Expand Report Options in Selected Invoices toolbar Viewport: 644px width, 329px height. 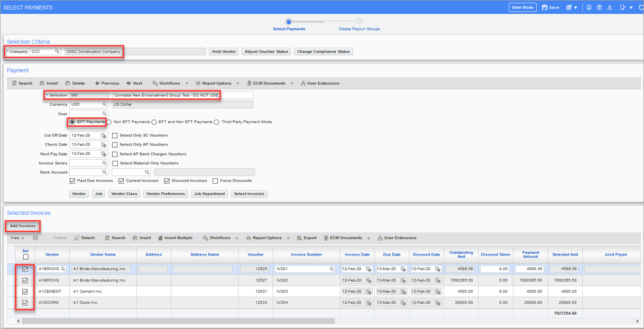click(x=288, y=238)
